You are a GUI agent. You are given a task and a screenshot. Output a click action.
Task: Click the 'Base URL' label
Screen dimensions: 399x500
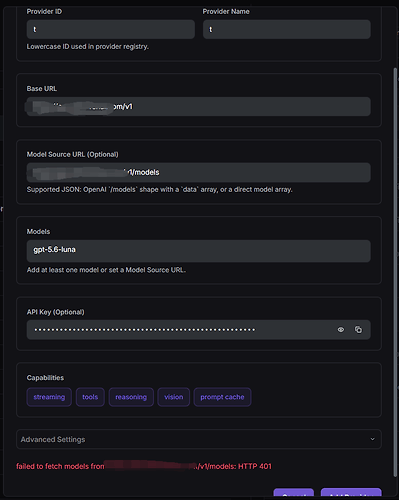(42, 89)
